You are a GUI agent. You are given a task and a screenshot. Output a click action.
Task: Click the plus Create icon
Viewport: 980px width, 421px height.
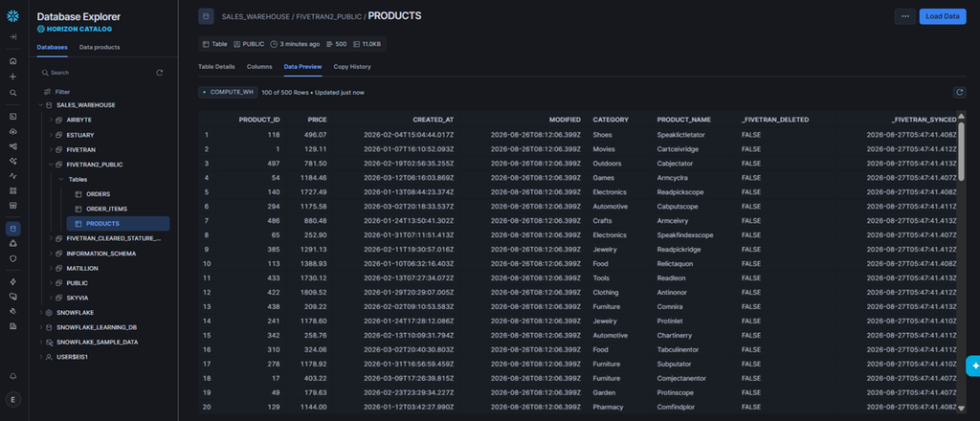pyautogui.click(x=13, y=77)
